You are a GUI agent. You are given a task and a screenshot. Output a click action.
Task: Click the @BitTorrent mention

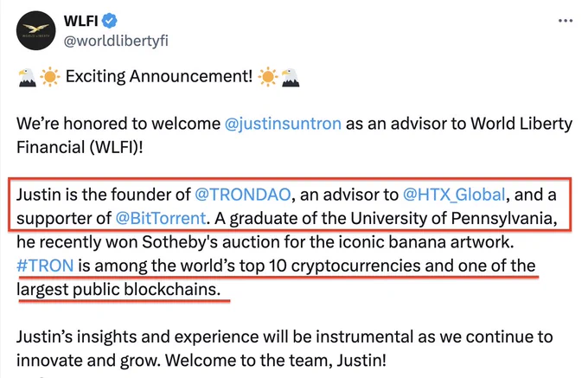click(x=161, y=218)
